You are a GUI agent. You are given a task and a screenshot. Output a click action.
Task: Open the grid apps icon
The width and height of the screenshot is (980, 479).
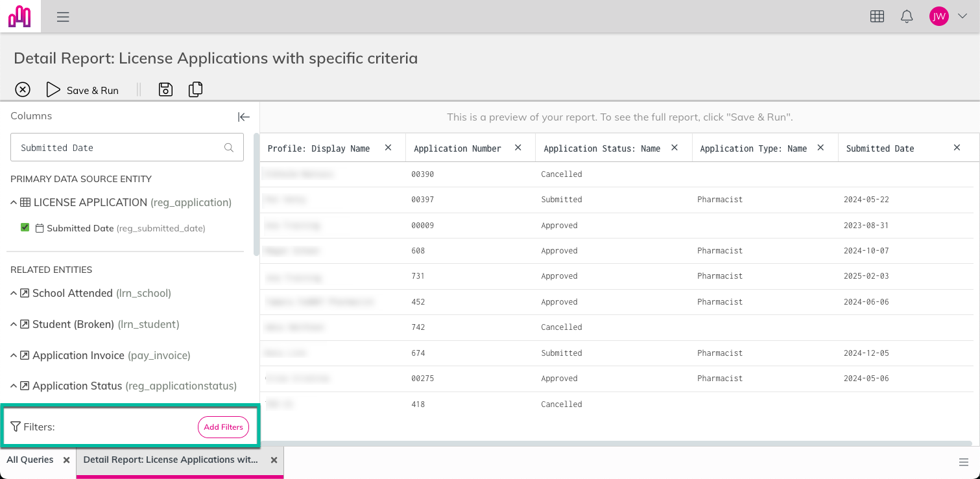(877, 17)
